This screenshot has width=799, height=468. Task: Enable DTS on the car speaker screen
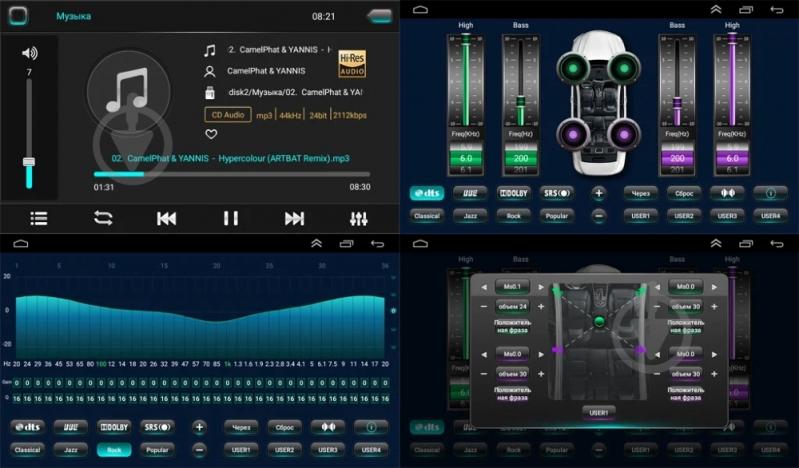click(427, 193)
